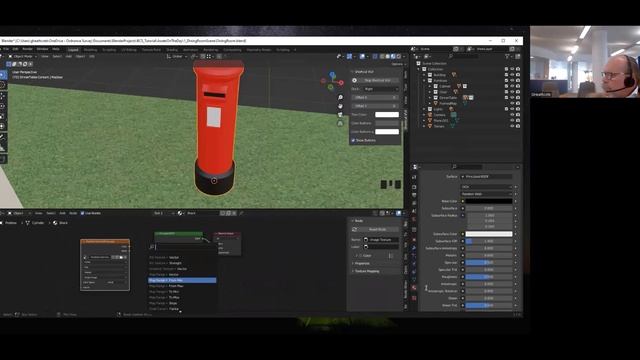Select DinnerTable in the outliner
The height and width of the screenshot is (360, 640).
click(448, 98)
